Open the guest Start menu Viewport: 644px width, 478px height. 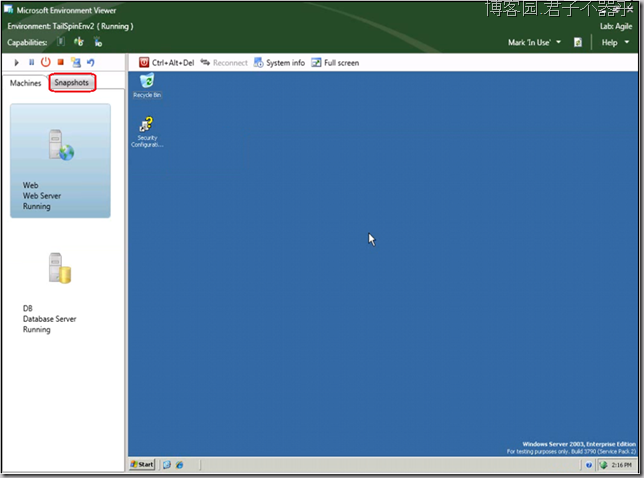pos(142,464)
